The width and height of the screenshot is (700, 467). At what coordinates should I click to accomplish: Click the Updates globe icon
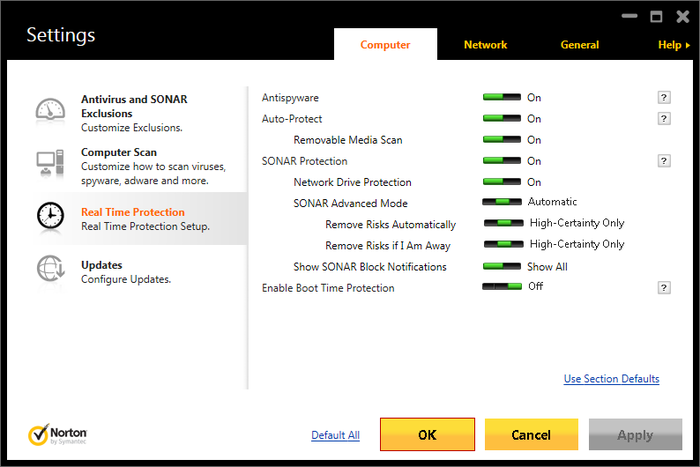pos(50,270)
